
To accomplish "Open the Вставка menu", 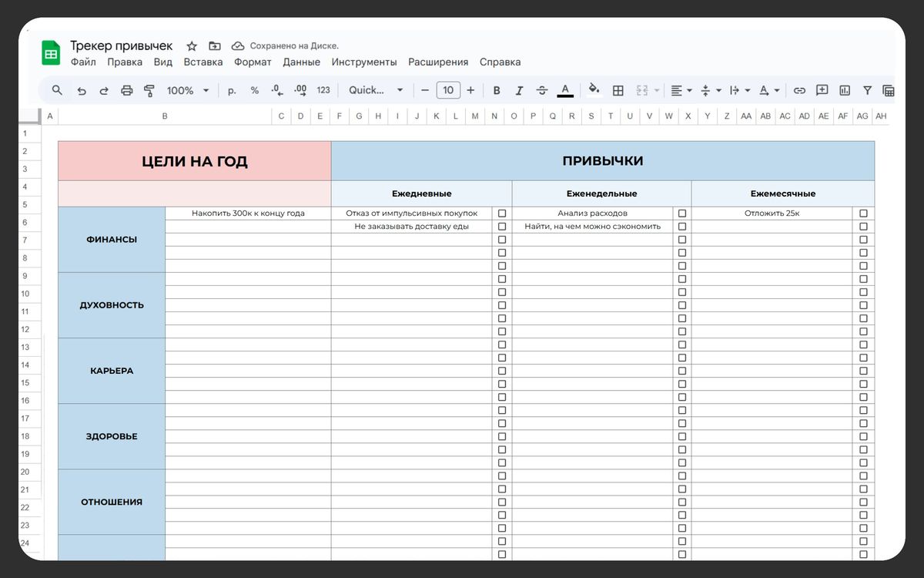I will (203, 62).
